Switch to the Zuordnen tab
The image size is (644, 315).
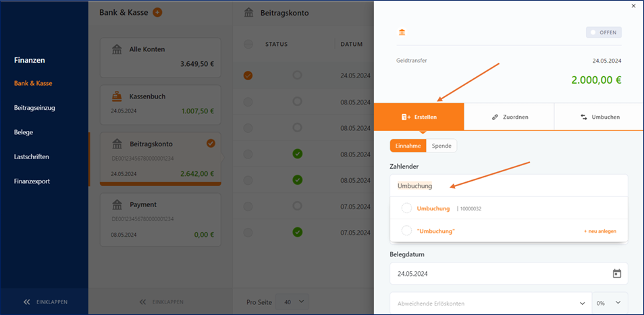pos(509,117)
